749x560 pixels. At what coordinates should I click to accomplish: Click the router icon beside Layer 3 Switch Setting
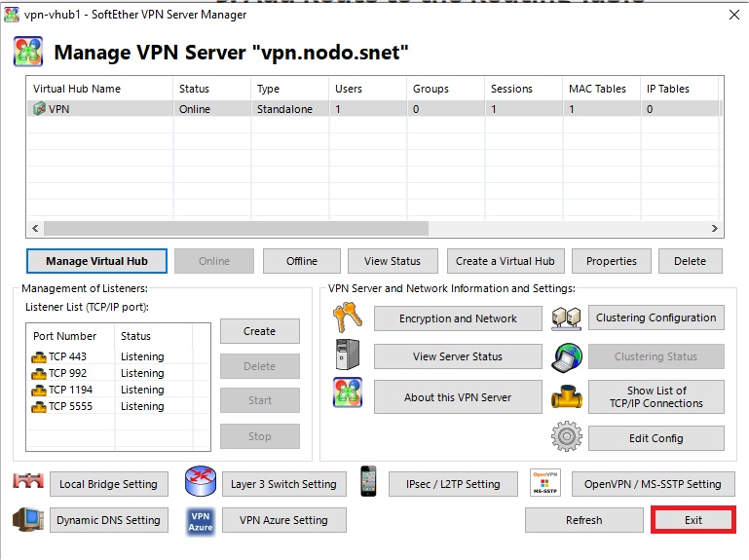(x=201, y=481)
